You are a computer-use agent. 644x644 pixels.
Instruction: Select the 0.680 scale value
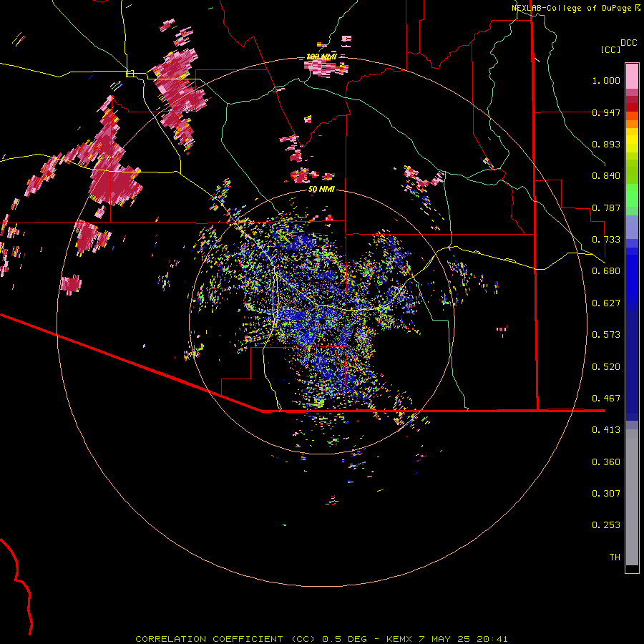coord(606,271)
